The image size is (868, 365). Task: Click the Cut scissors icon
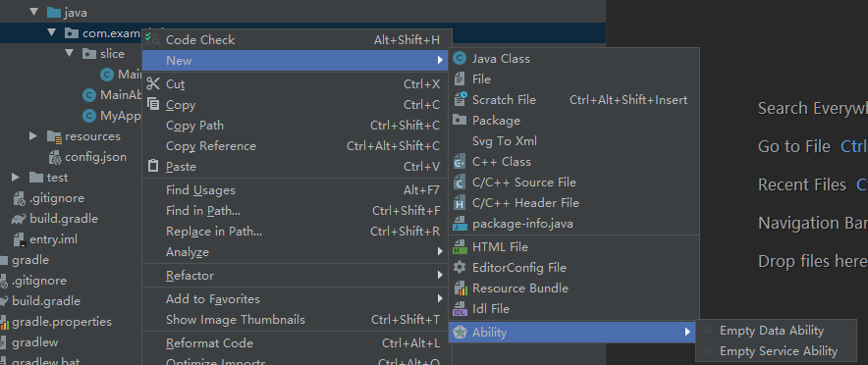click(153, 84)
